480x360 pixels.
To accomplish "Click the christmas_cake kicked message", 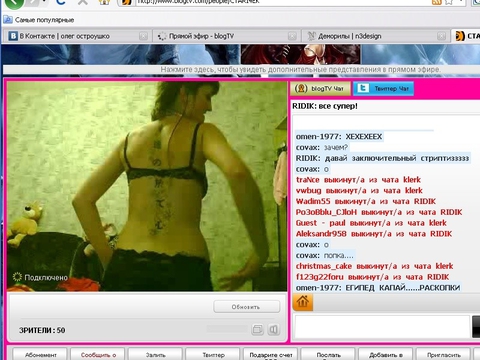I will point(374,266).
